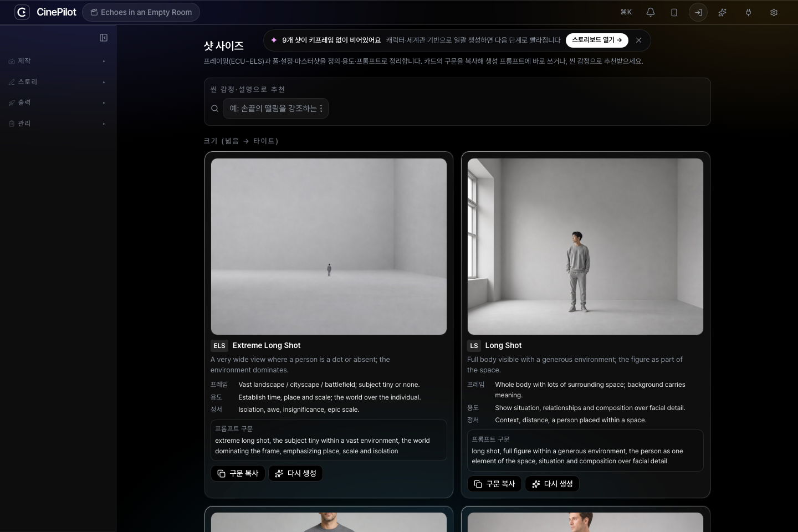Screen dimensions: 798x532
Task: Expand the 출력 sidebar section
Action: tap(58, 103)
